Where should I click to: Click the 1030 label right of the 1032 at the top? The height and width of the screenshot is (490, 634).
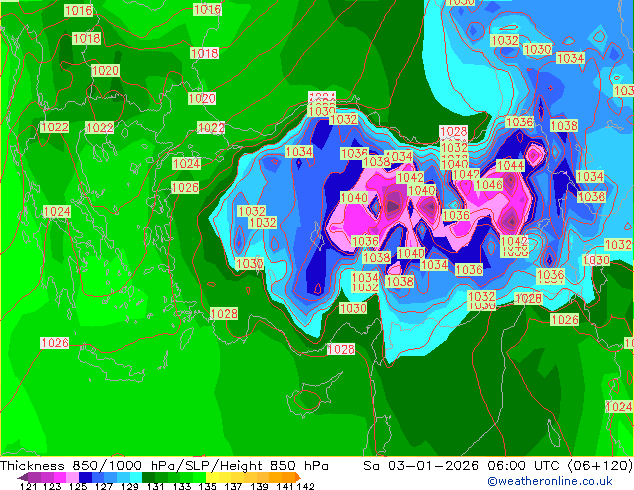pyautogui.click(x=537, y=49)
